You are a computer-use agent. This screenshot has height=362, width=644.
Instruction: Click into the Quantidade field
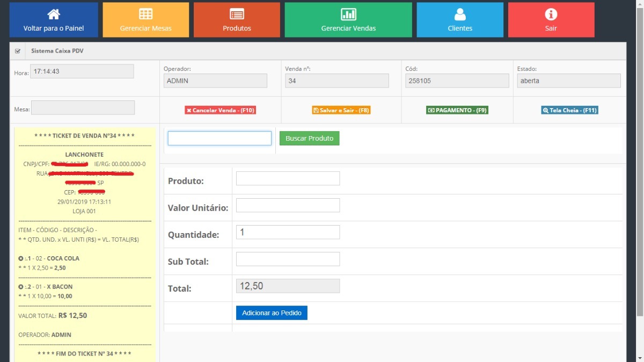[x=288, y=232]
